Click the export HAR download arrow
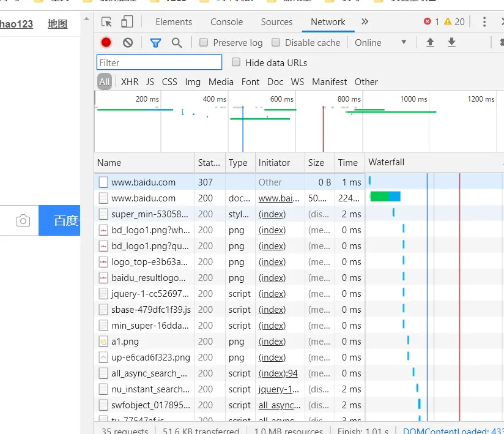The image size is (504, 434). (x=451, y=42)
